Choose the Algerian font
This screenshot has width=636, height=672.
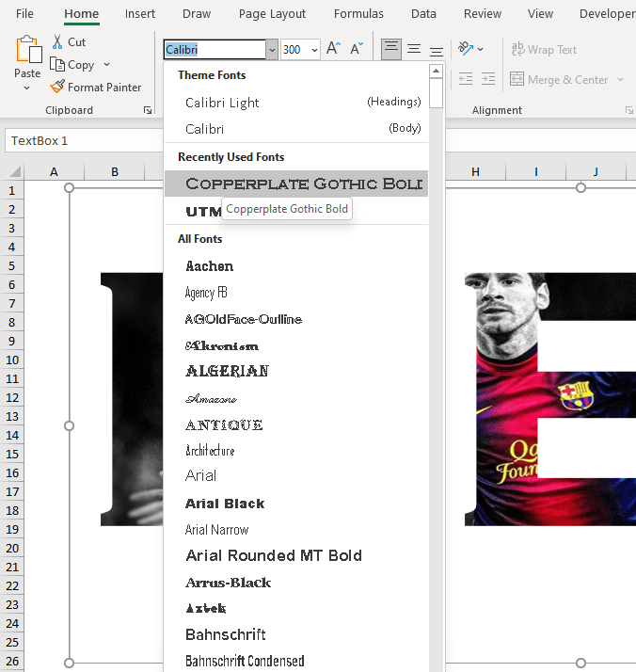[296, 371]
